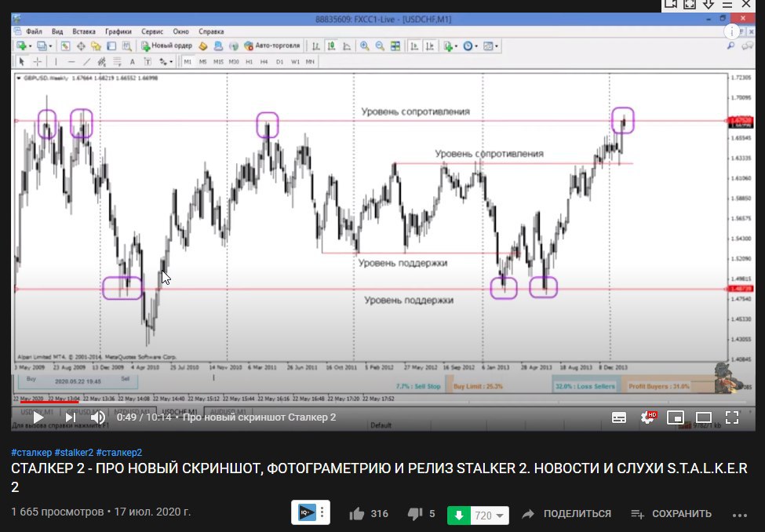This screenshot has height=532, width=765.
Task: Play the YouTube video
Action: pos(38,417)
